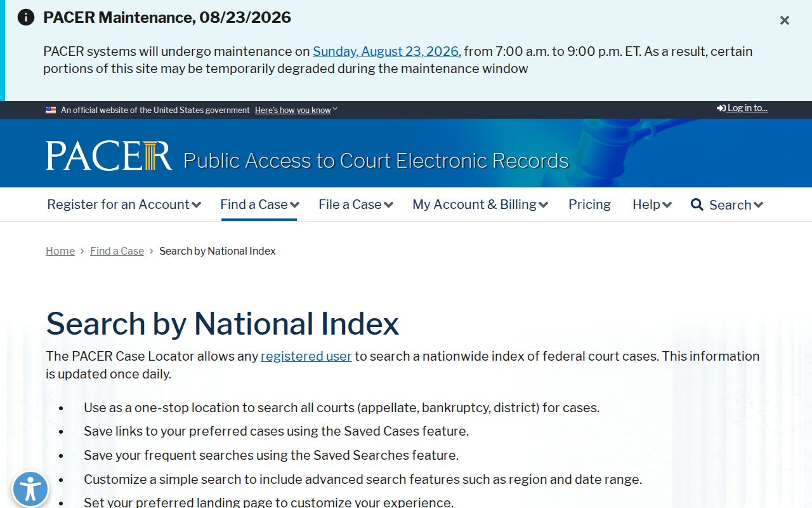Viewport: 812px width, 508px height.
Task: Click bullet 'Save links to your preferred cases'
Action: coord(276,431)
